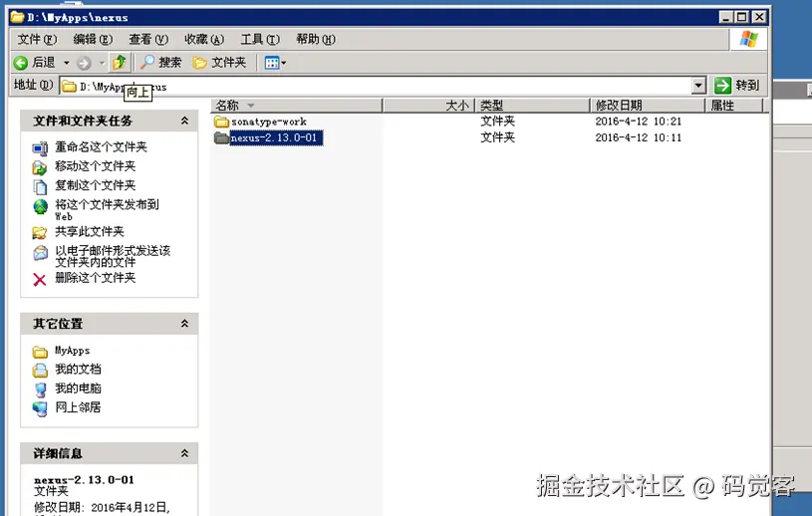Click the green 转到 Go button
812x516 pixels.
pyautogui.click(x=736, y=86)
